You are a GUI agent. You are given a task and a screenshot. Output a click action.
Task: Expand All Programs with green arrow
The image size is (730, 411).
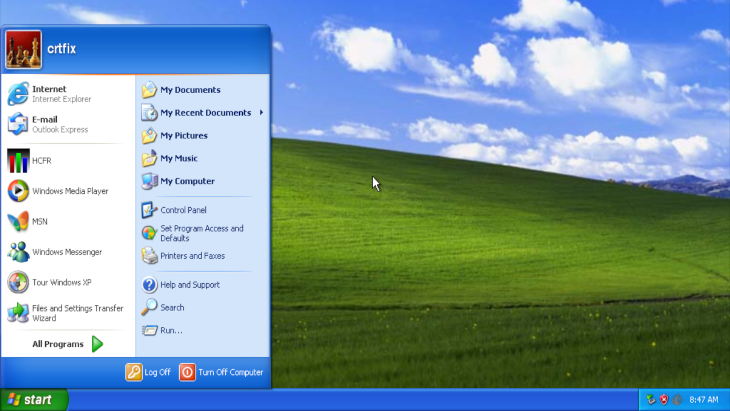[97, 344]
